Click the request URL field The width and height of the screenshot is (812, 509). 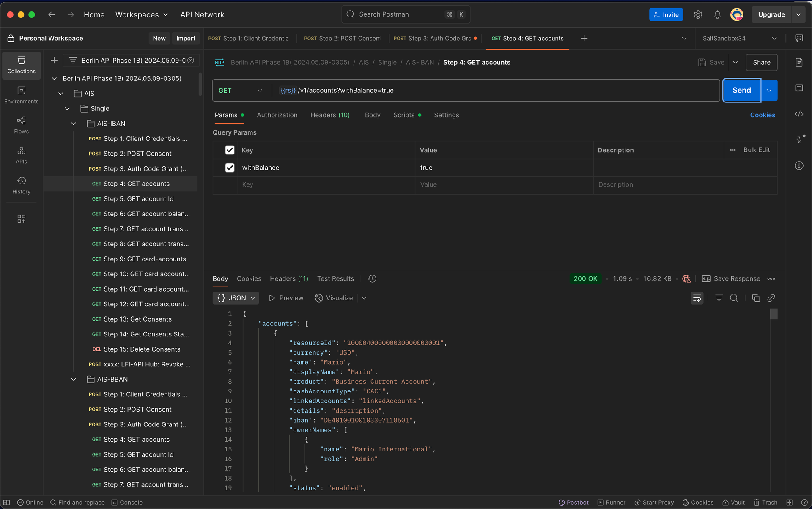pyautogui.click(x=496, y=90)
